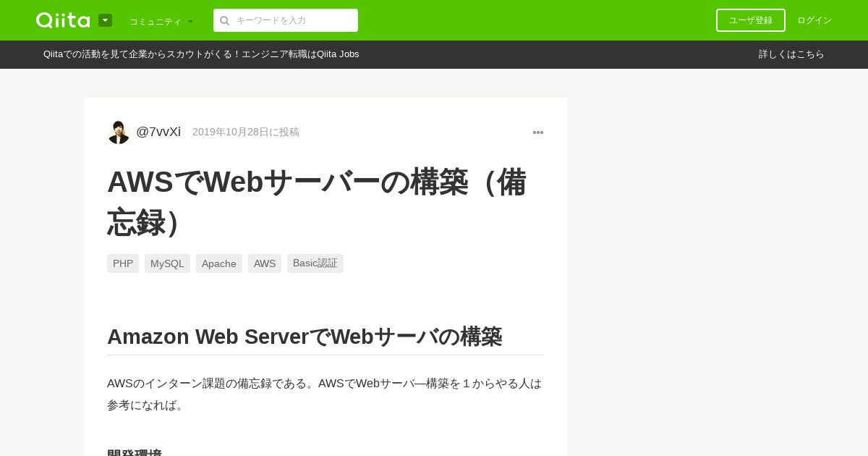Click the ユーザ登録 button
The image size is (868, 456).
[x=751, y=20]
